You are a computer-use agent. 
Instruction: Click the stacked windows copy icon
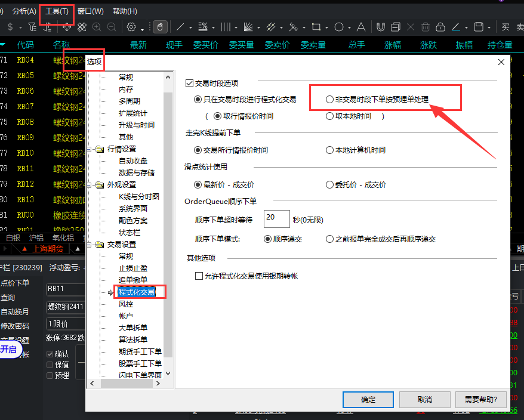[396, 27]
